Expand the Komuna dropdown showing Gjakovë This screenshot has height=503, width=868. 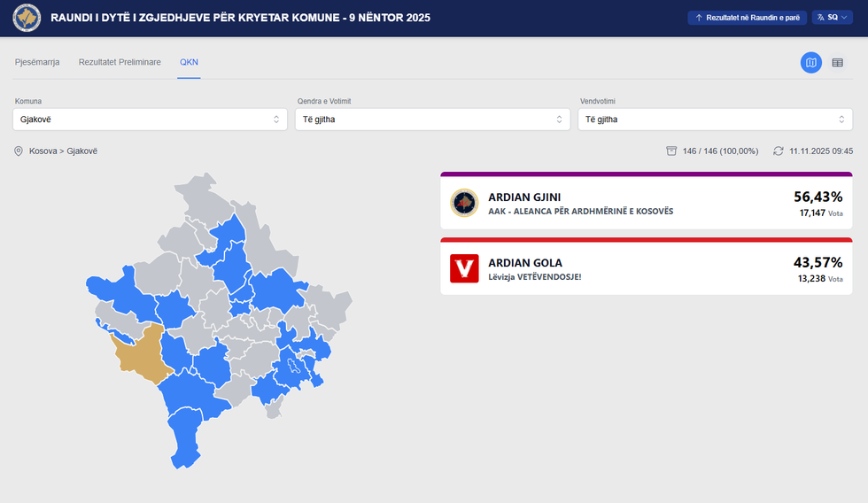point(151,120)
